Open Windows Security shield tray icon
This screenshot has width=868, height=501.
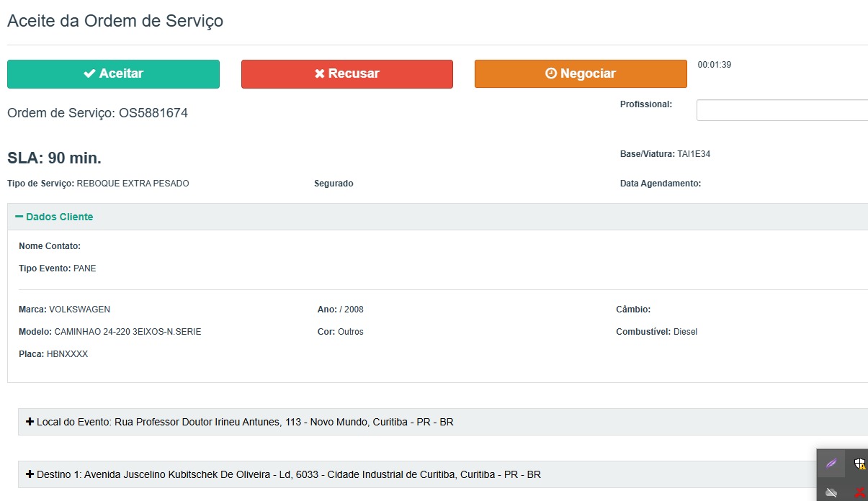[x=859, y=463]
